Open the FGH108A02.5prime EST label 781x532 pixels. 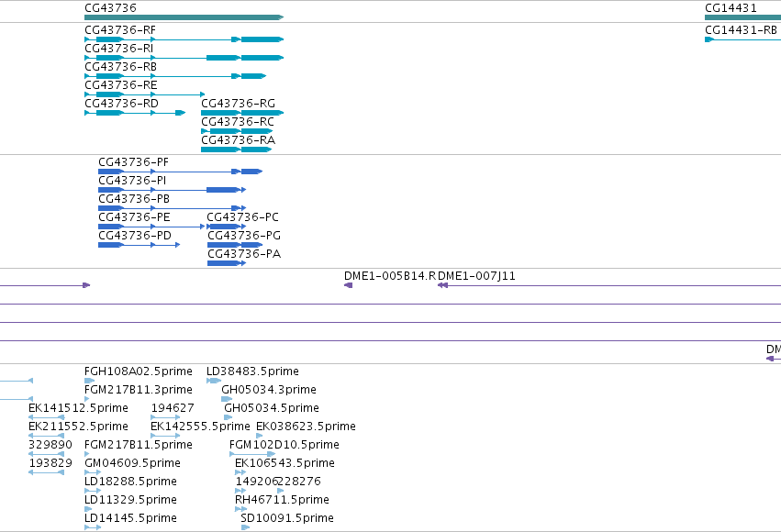[139, 371]
